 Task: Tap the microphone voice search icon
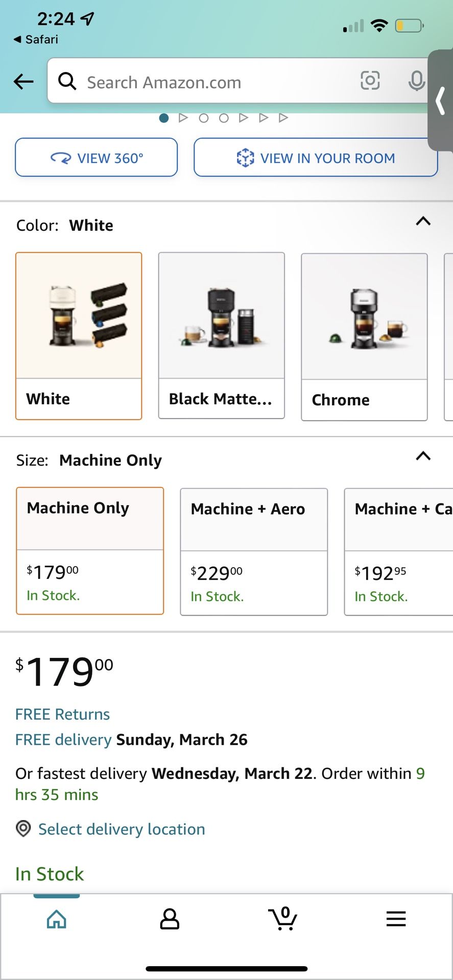(416, 81)
